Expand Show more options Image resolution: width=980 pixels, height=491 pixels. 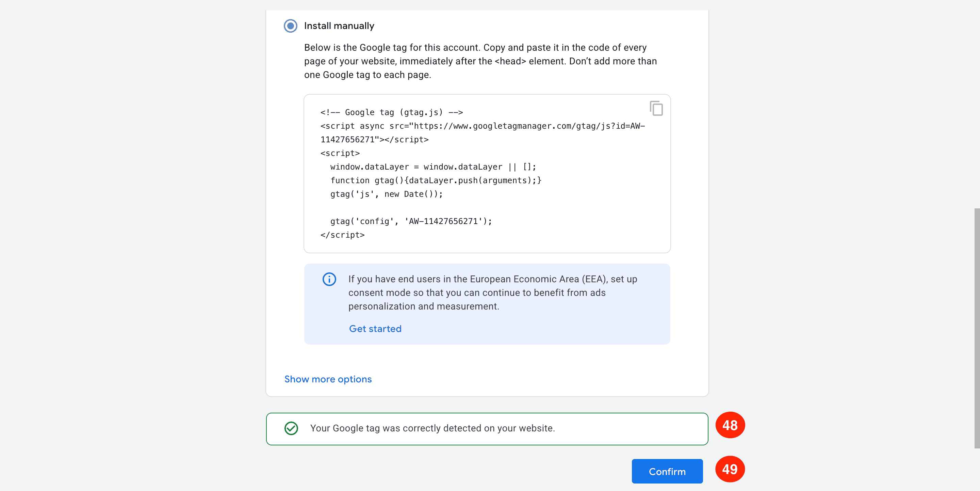tap(328, 379)
